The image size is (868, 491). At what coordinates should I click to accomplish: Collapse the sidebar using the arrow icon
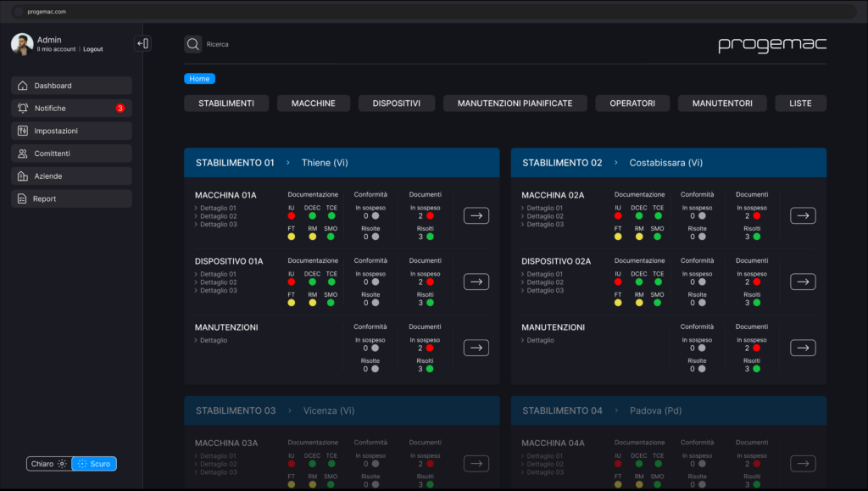pyautogui.click(x=142, y=43)
